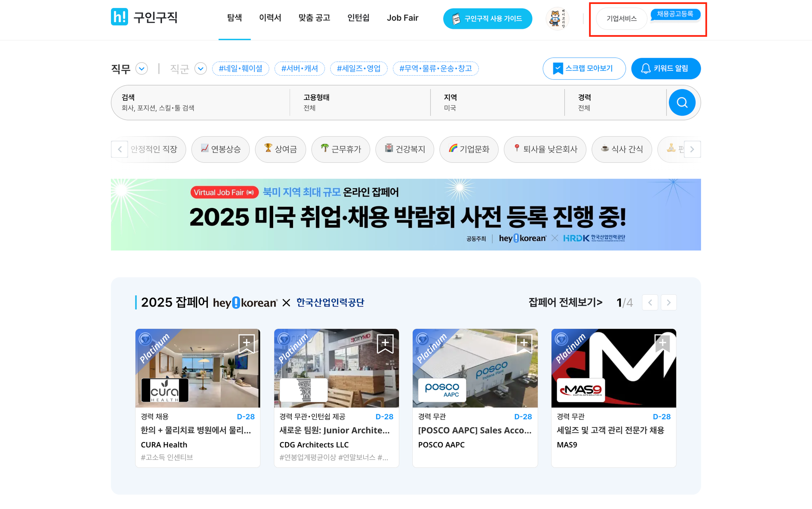Open 잡페어 전체보기 link
The width and height of the screenshot is (812, 509).
[x=565, y=303]
